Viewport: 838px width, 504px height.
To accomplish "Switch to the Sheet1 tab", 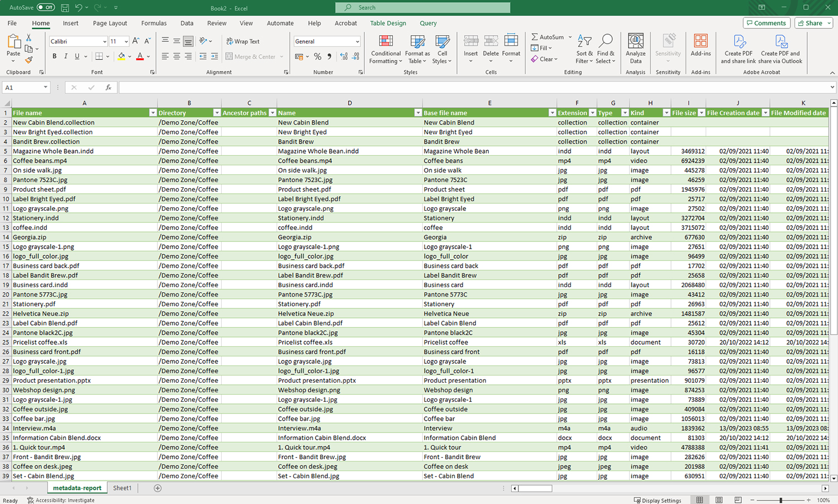I will pyautogui.click(x=122, y=488).
